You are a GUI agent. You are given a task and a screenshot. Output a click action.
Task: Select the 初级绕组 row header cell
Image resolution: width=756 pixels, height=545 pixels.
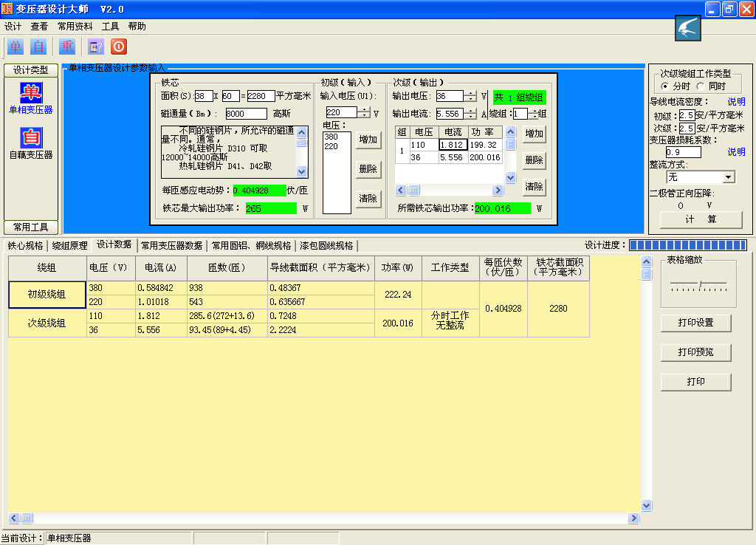[x=47, y=295]
